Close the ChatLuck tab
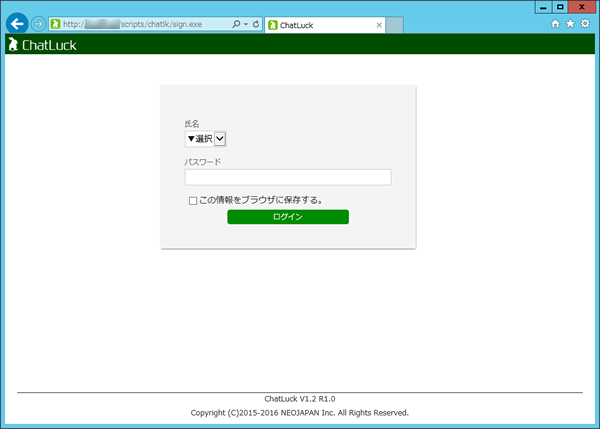600x429 pixels. [379, 25]
